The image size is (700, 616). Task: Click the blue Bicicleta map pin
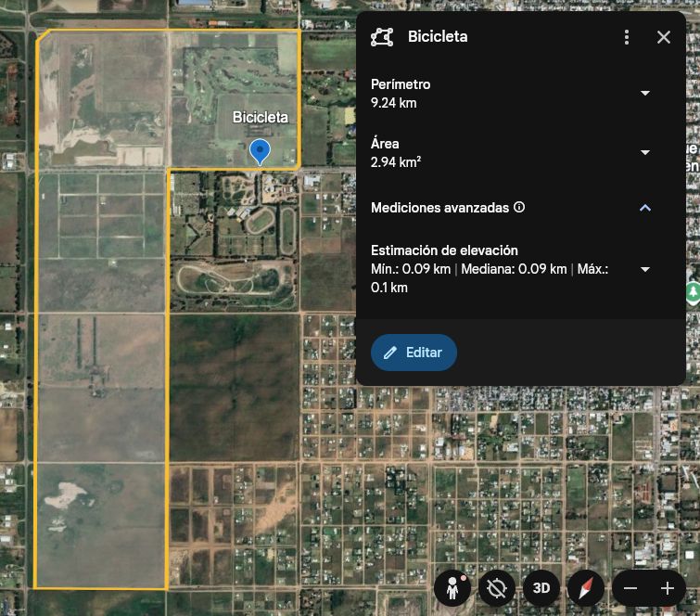[261, 150]
